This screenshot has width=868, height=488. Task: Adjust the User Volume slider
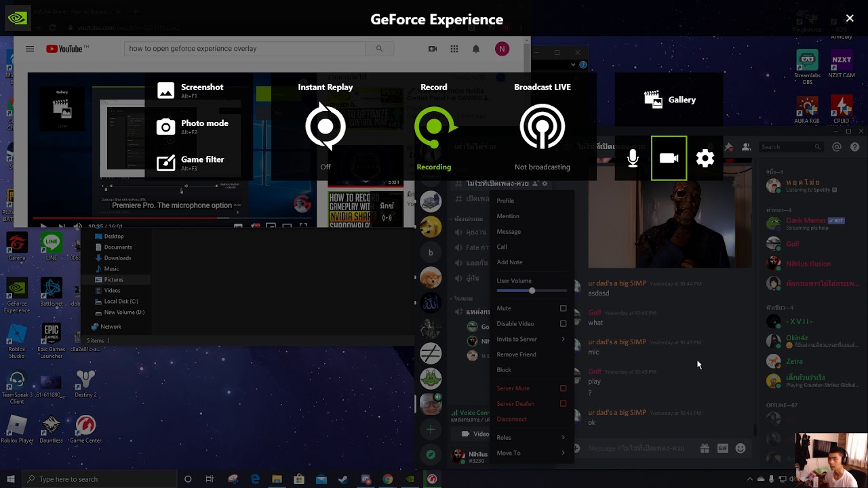click(532, 291)
